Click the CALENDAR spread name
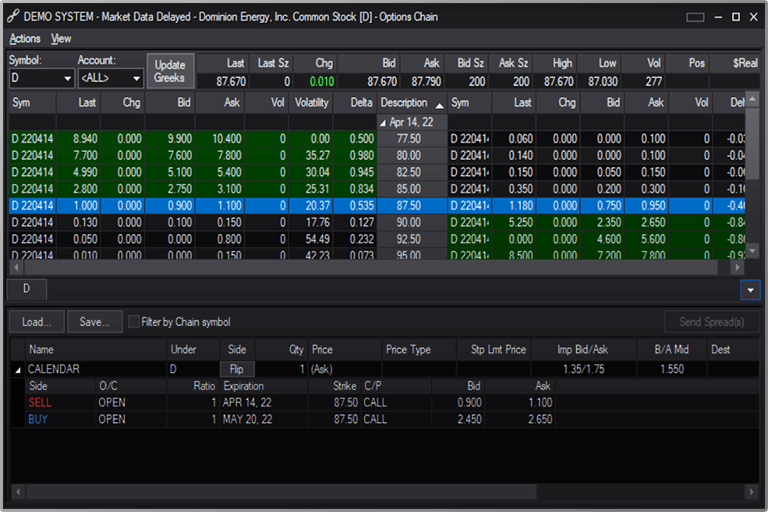This screenshot has height=512, width=768. click(x=53, y=369)
